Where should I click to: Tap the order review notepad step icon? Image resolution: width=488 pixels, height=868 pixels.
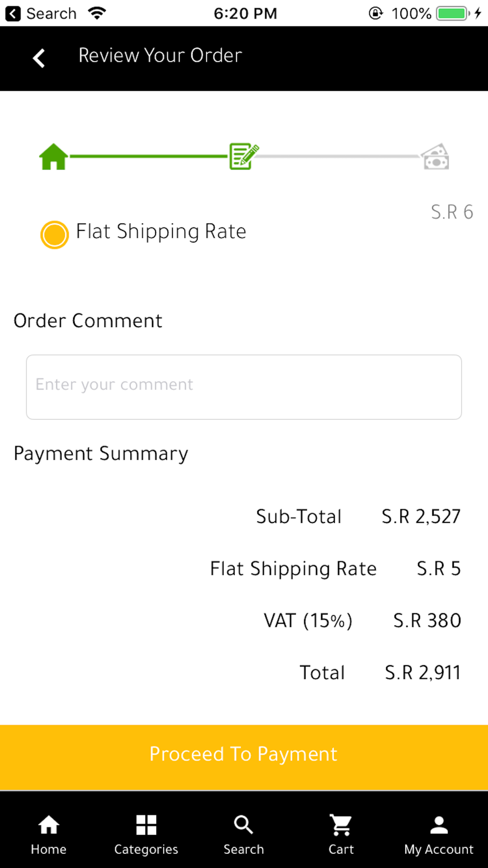[244, 156]
